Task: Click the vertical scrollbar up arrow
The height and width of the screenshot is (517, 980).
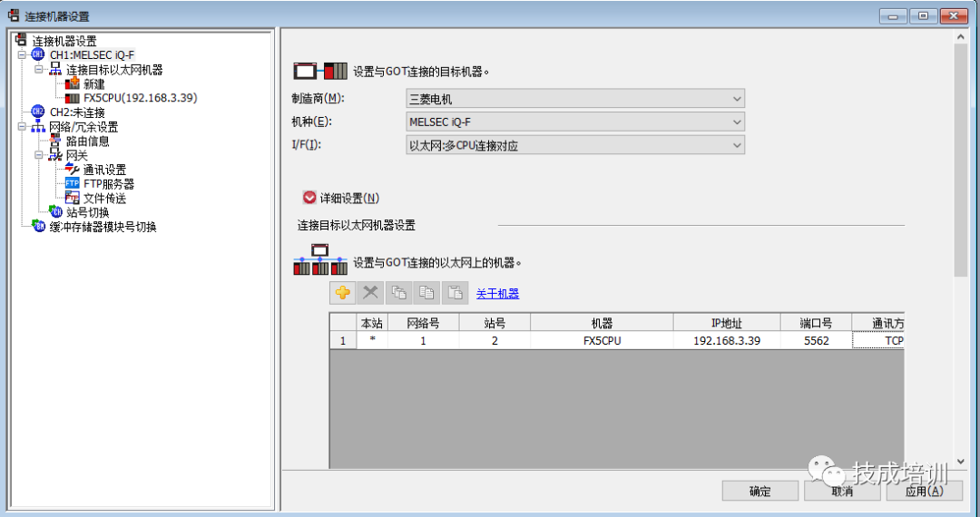Action: click(x=961, y=36)
